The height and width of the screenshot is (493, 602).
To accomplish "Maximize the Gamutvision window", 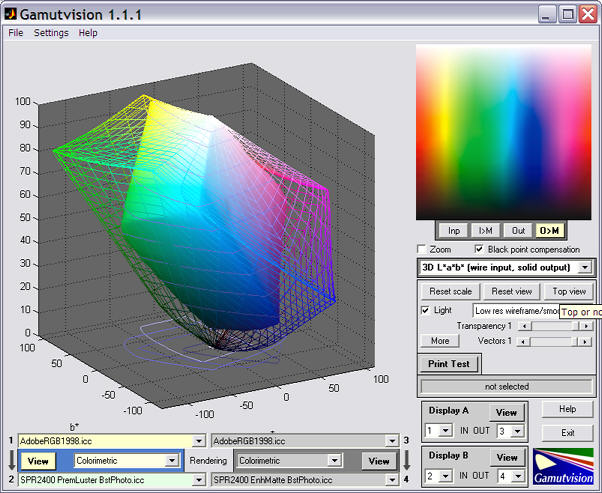I will coord(567,15).
